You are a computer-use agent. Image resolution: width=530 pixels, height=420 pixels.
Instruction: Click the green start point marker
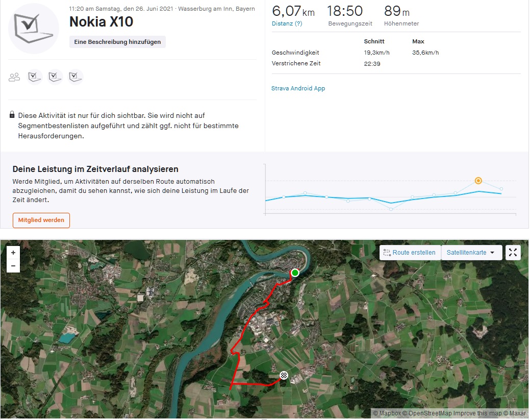pyautogui.click(x=295, y=273)
